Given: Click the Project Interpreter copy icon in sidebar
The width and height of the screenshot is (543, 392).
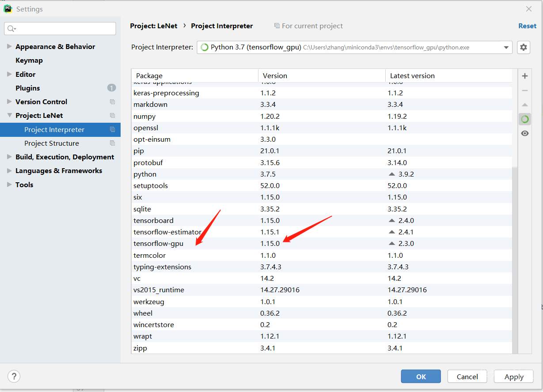Looking at the screenshot, I should [112, 129].
